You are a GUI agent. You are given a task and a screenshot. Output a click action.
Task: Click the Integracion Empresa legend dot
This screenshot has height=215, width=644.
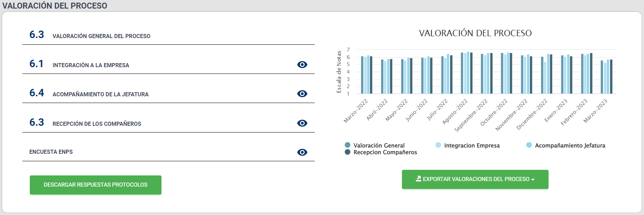[438, 145]
